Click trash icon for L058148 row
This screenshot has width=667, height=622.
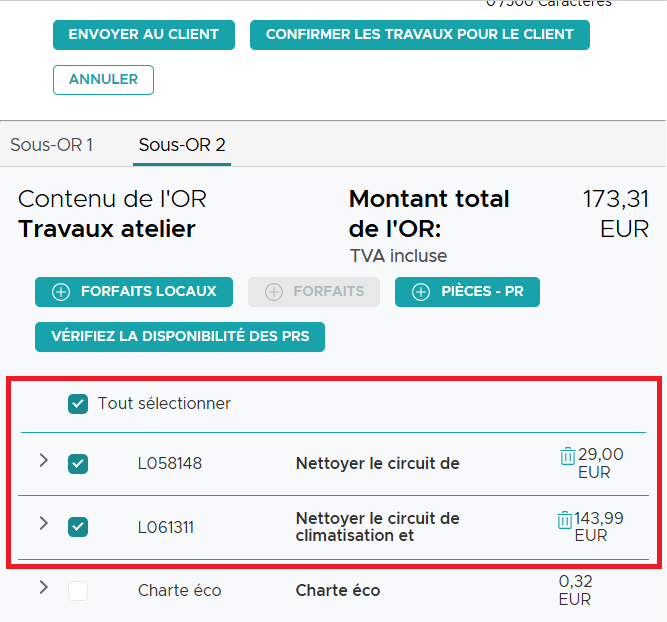(x=568, y=456)
